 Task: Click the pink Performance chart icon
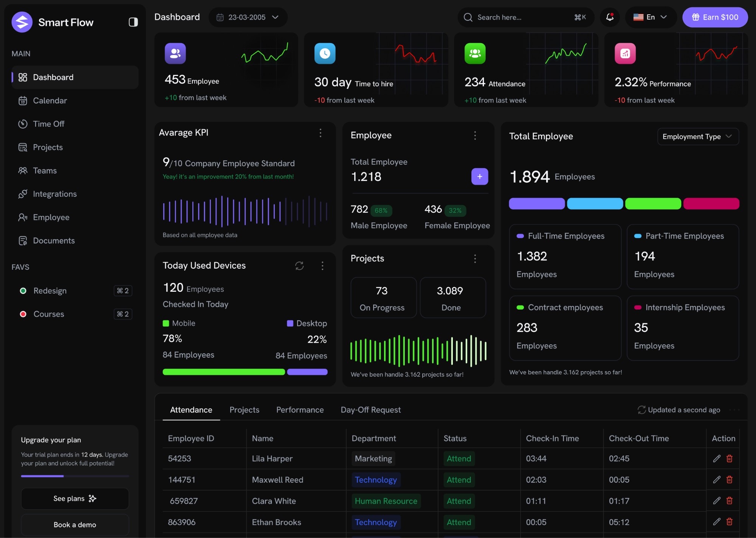point(625,53)
